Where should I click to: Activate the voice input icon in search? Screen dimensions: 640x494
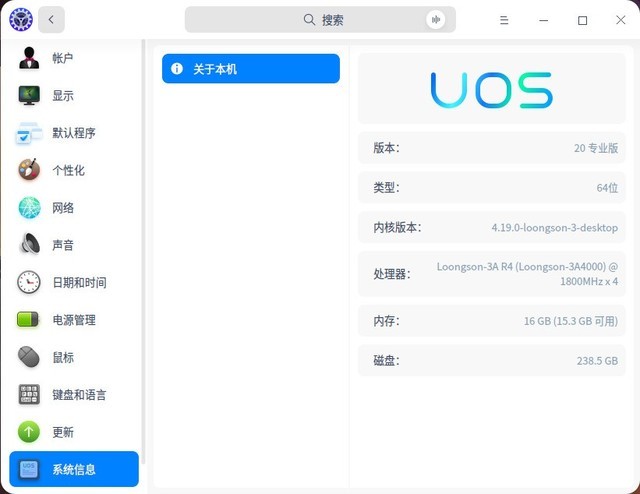pyautogui.click(x=435, y=20)
